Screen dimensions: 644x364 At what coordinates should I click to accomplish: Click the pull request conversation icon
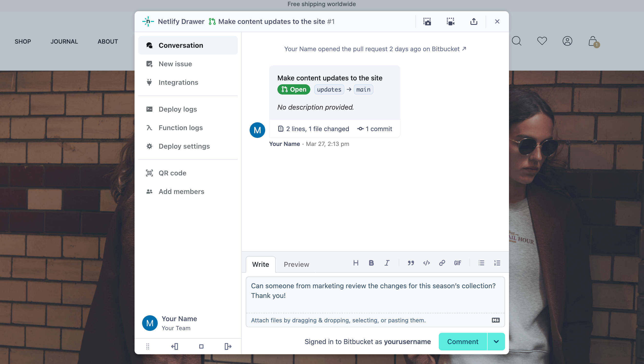[x=149, y=45]
